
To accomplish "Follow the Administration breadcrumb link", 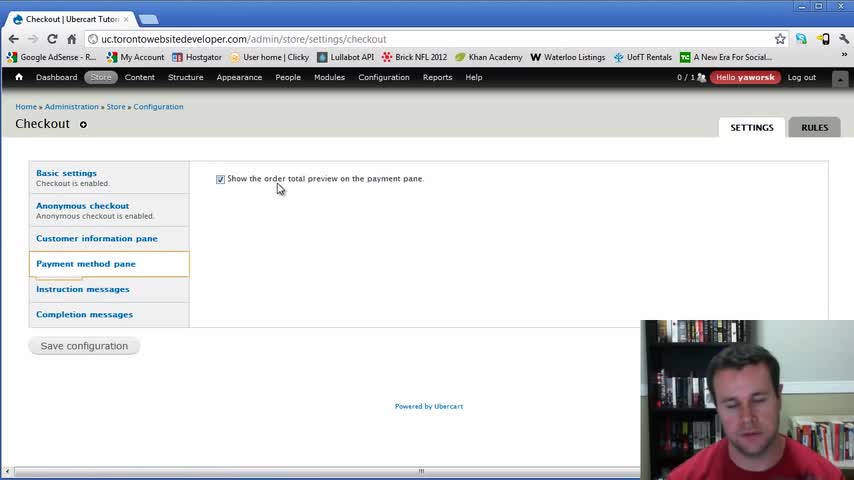I will coord(72,107).
